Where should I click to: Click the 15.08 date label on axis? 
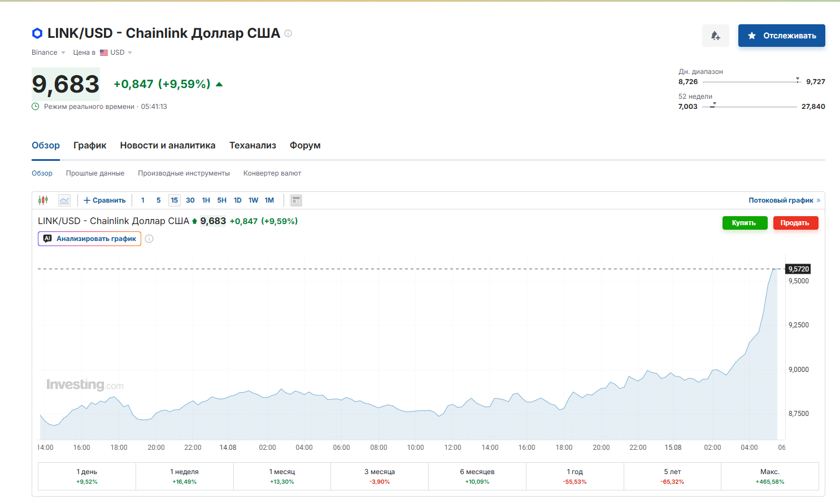coord(673,448)
